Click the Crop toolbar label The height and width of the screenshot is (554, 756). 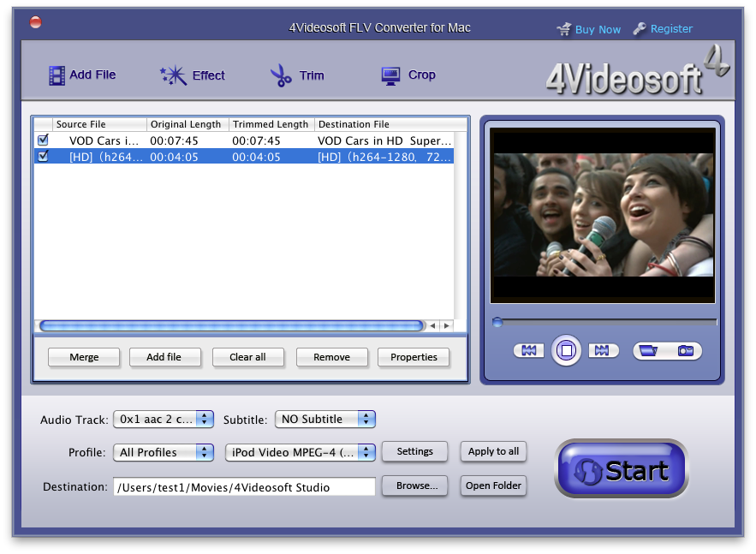[x=422, y=74]
